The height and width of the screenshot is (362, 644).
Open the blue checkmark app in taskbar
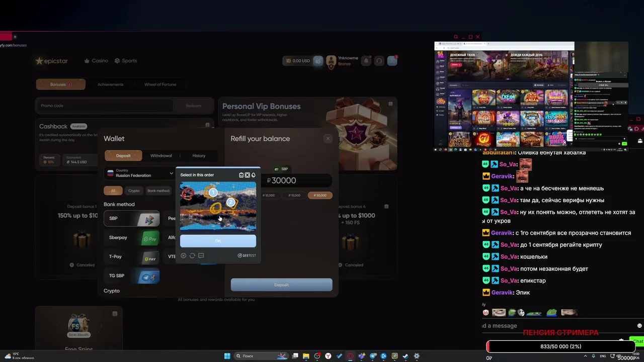coord(339,356)
